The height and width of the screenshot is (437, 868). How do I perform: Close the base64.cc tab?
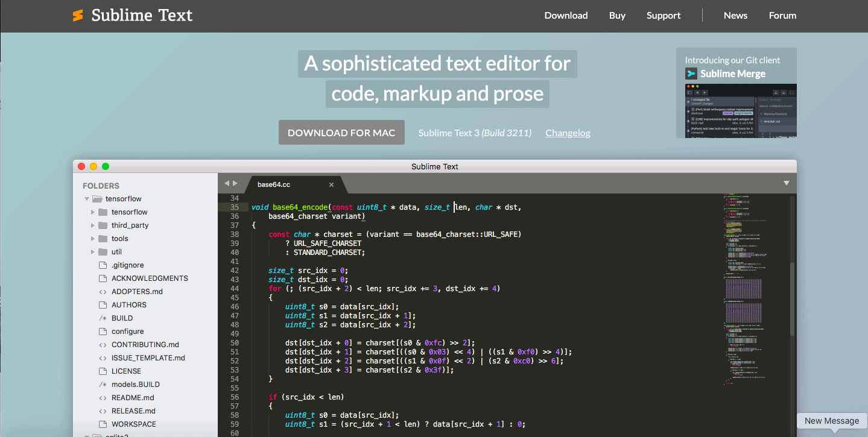(331, 184)
